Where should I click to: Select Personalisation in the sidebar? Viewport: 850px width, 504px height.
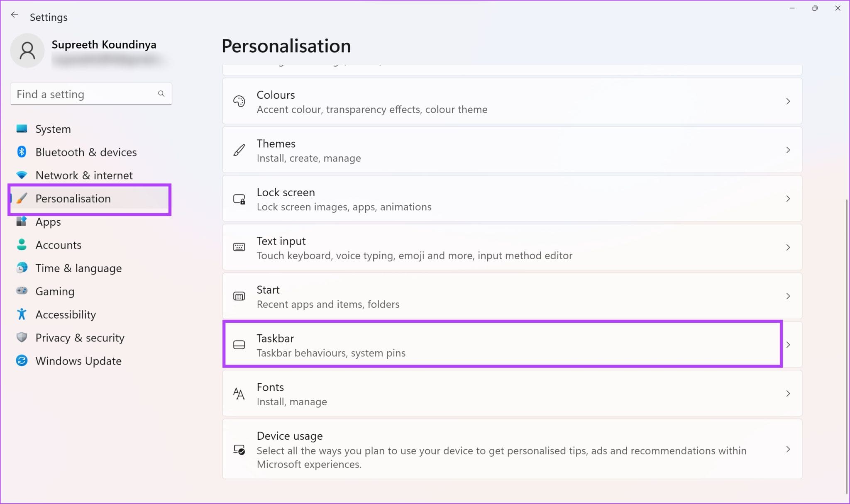click(73, 199)
